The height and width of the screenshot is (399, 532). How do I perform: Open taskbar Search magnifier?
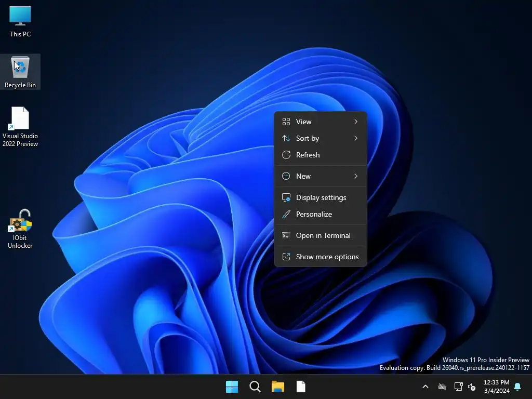point(255,387)
